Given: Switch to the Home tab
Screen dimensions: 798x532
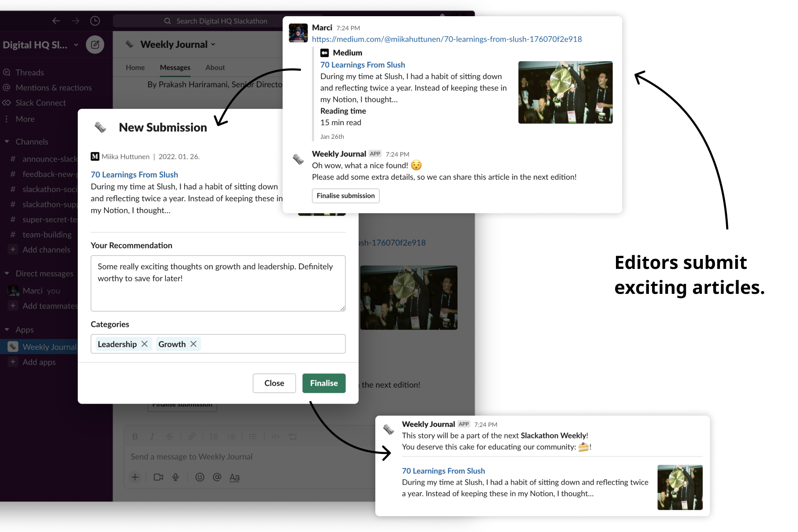Looking at the screenshot, I should coord(135,67).
